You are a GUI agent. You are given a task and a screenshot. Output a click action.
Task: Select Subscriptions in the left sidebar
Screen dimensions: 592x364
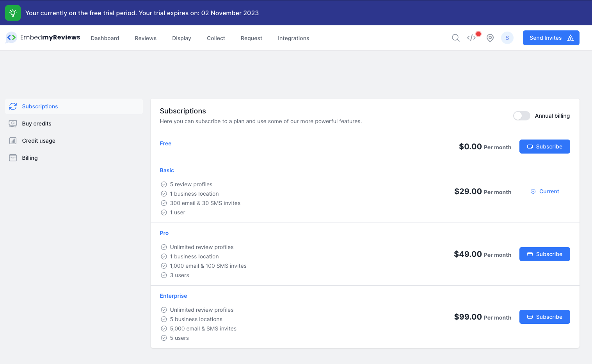click(39, 106)
